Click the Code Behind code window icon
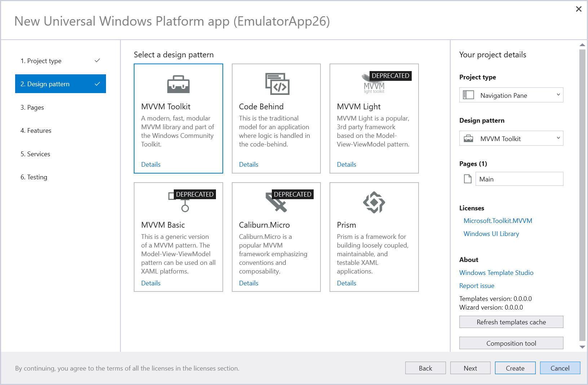 (x=277, y=84)
